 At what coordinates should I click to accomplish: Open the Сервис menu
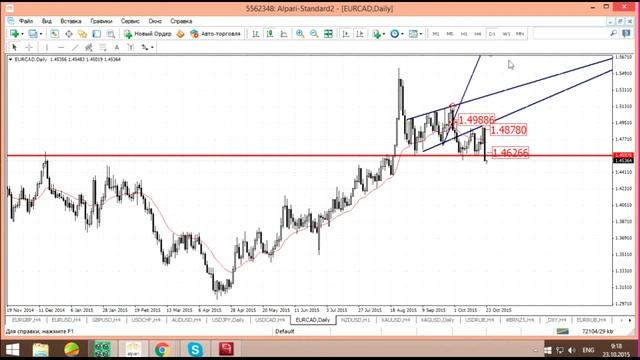point(130,21)
